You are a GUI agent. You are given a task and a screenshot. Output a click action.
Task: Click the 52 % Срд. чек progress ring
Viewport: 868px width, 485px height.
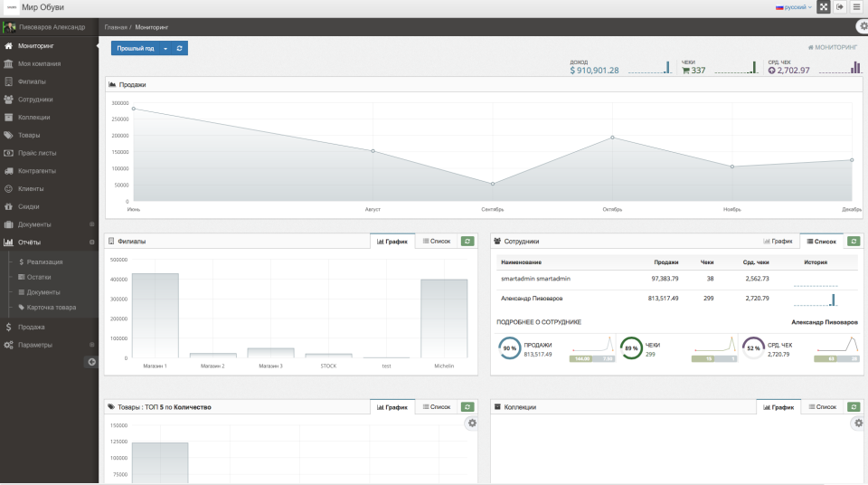[753, 348]
